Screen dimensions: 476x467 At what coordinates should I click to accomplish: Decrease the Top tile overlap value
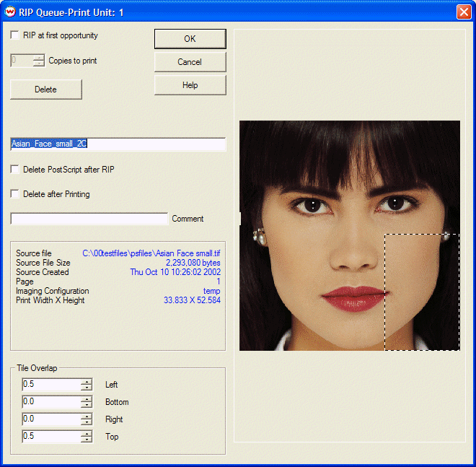coord(87,440)
